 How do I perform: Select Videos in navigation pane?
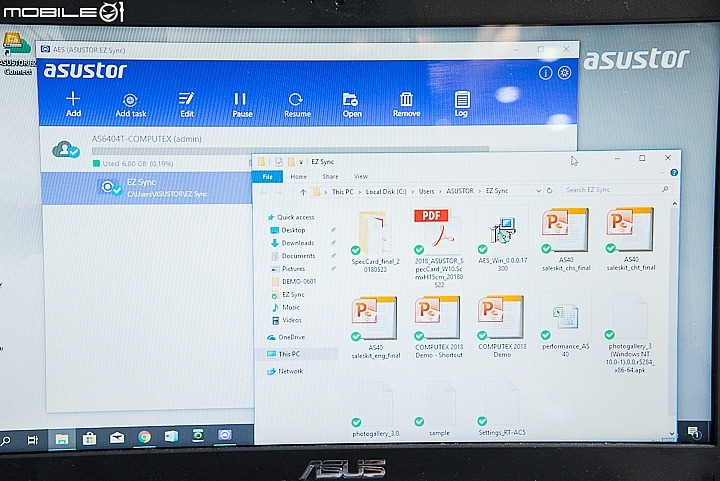click(286, 320)
